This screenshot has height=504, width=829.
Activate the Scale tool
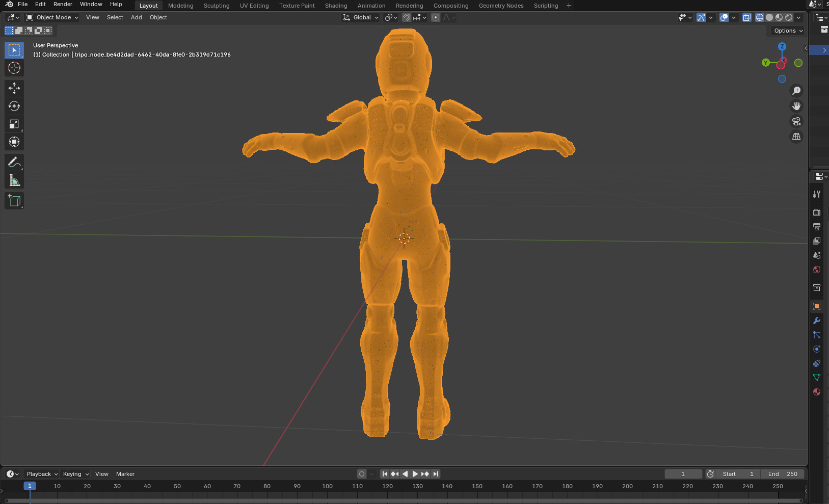pos(14,124)
